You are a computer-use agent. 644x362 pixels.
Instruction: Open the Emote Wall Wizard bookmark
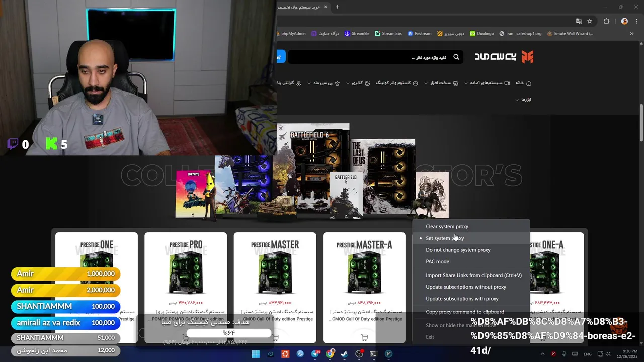point(570,34)
